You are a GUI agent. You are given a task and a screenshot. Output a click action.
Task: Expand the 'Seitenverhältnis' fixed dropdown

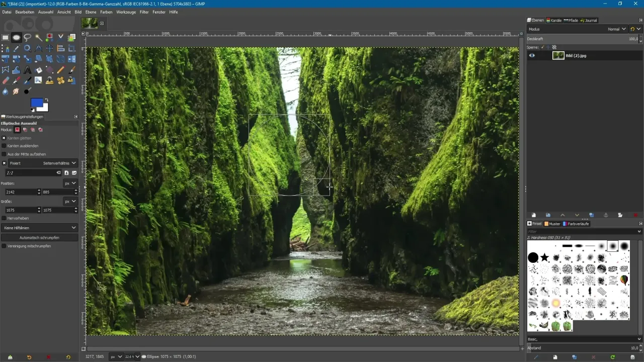point(59,163)
